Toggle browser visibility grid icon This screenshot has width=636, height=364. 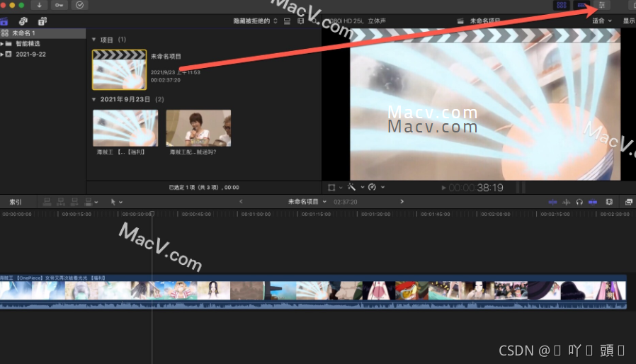(x=562, y=5)
